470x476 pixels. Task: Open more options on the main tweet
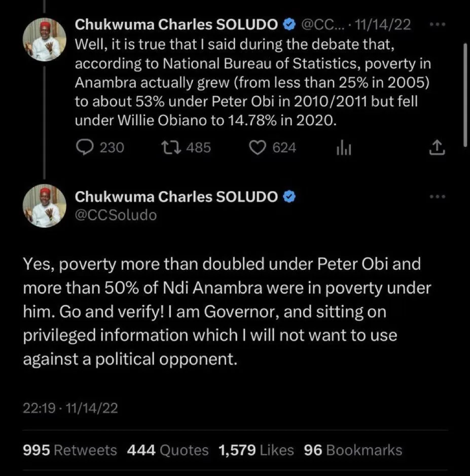[x=436, y=197]
